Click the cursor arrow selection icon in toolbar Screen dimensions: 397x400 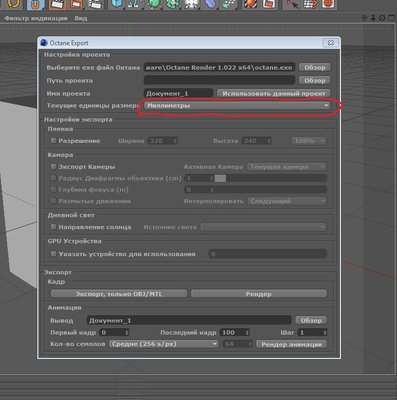click(292, 4)
